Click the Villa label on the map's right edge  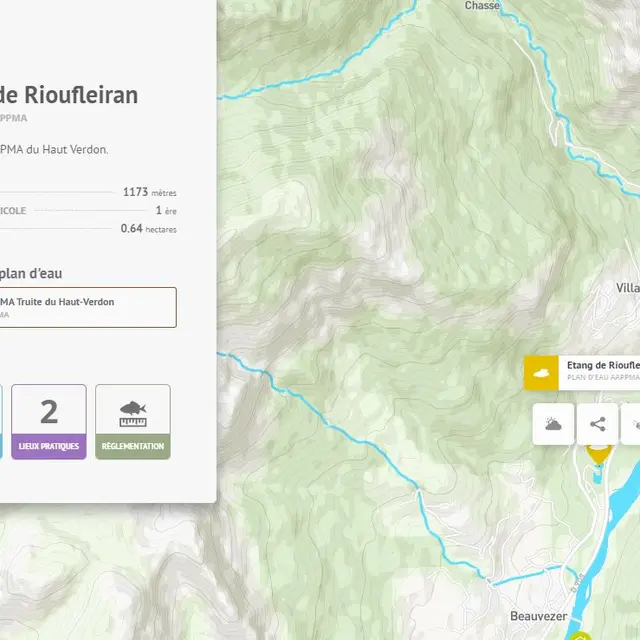627,287
